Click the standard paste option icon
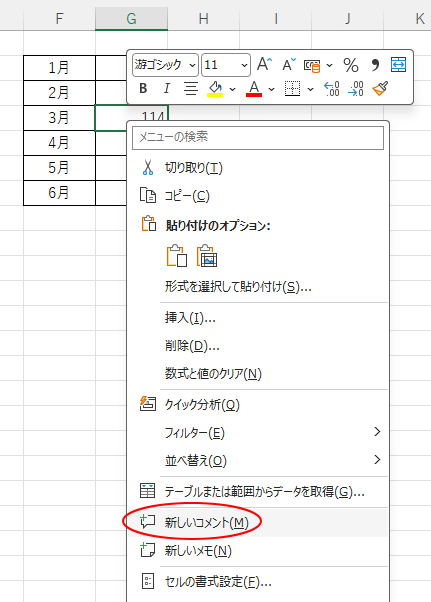 point(177,255)
